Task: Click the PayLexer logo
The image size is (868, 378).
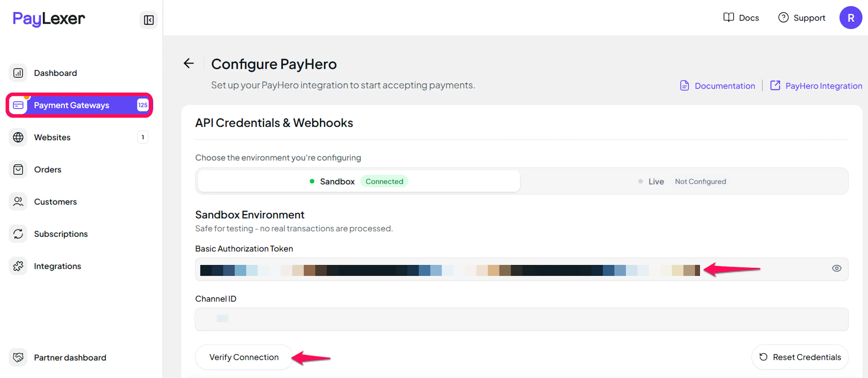Action: tap(49, 19)
